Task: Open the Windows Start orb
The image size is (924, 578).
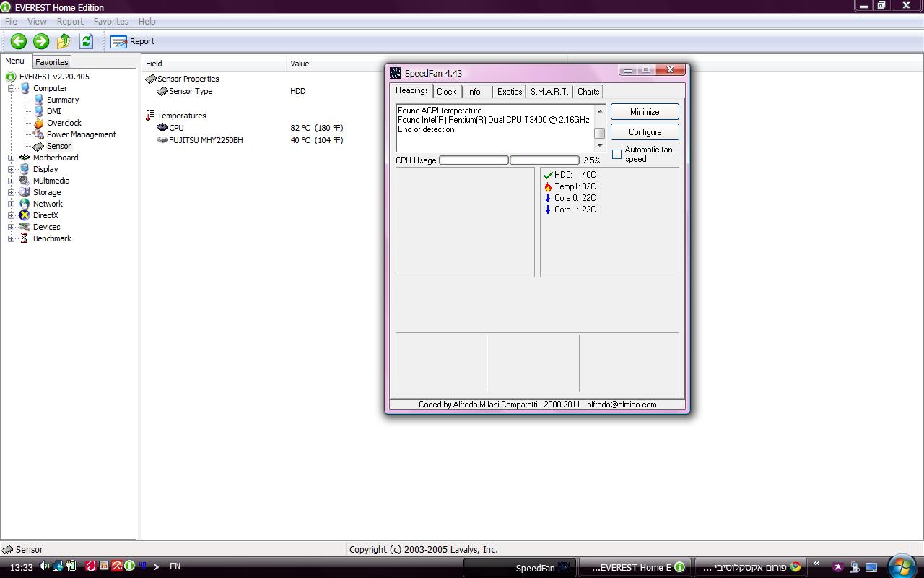Action: [902, 566]
